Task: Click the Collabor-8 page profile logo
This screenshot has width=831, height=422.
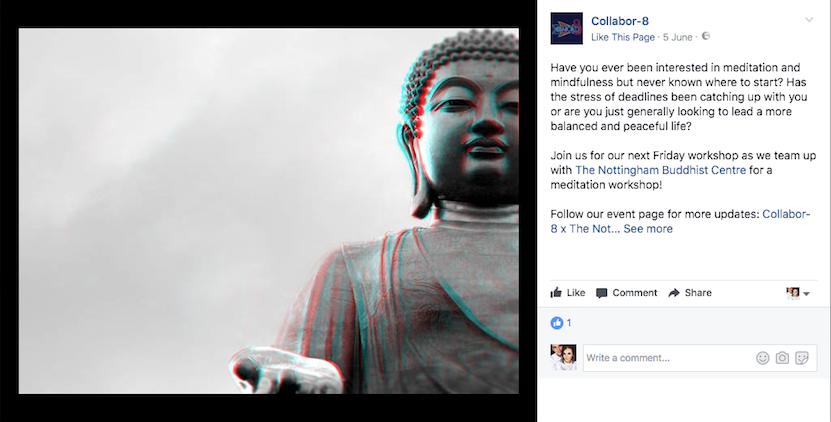Action: click(x=567, y=28)
